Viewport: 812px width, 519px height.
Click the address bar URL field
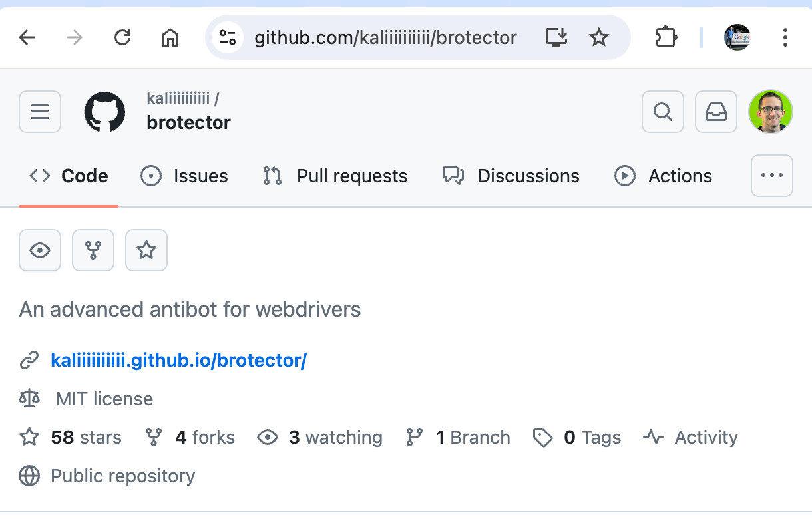click(385, 37)
